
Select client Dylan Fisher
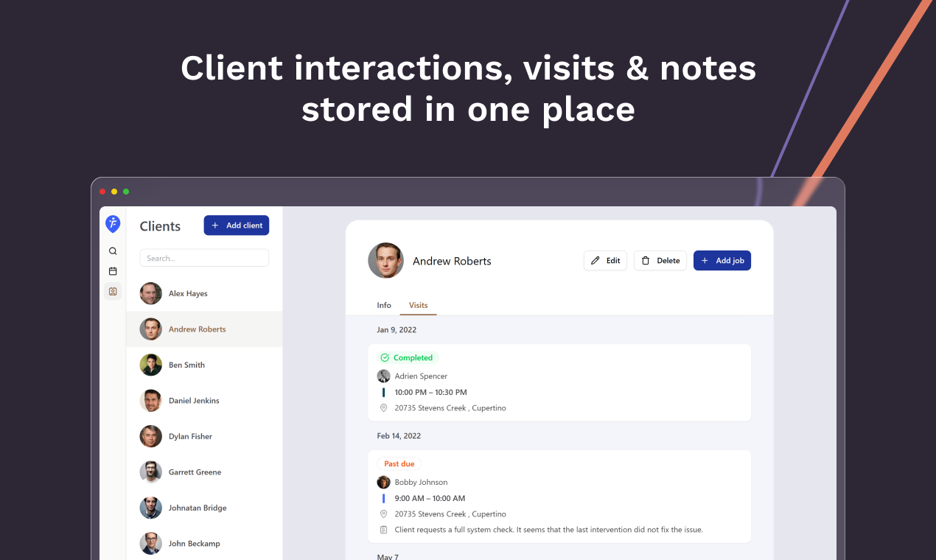point(204,436)
